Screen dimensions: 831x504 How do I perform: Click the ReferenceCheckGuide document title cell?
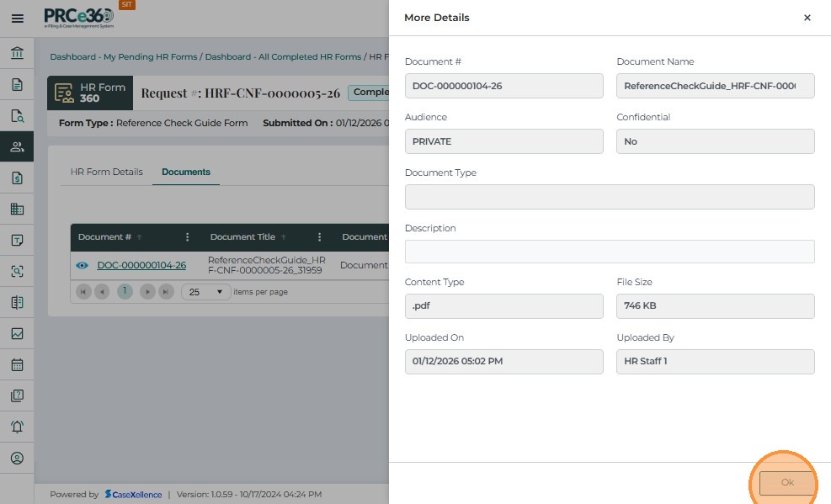[267, 265]
